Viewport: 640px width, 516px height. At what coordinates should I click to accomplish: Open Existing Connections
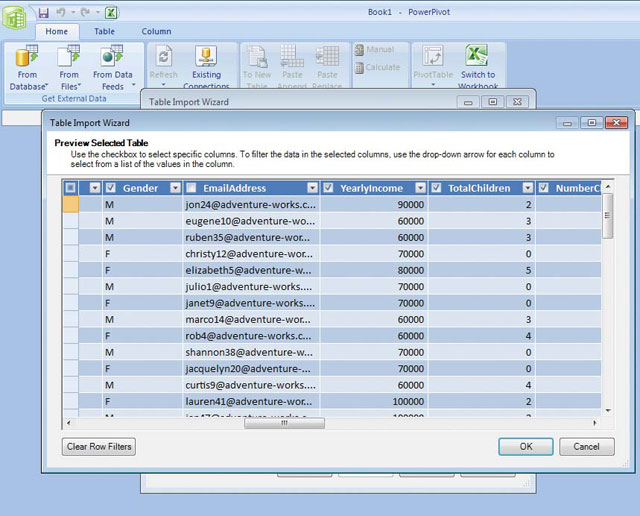pyautogui.click(x=206, y=68)
